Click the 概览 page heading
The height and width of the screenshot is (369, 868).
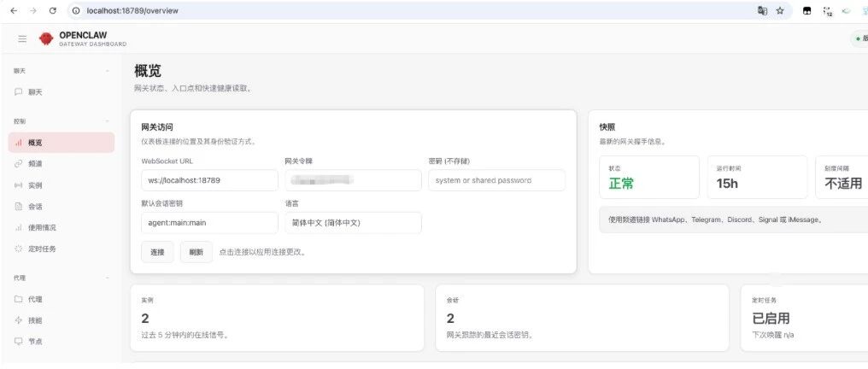[148, 72]
